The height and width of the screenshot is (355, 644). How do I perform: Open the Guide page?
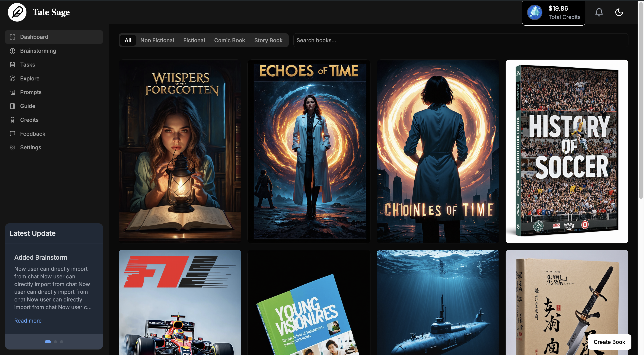(x=54, y=106)
